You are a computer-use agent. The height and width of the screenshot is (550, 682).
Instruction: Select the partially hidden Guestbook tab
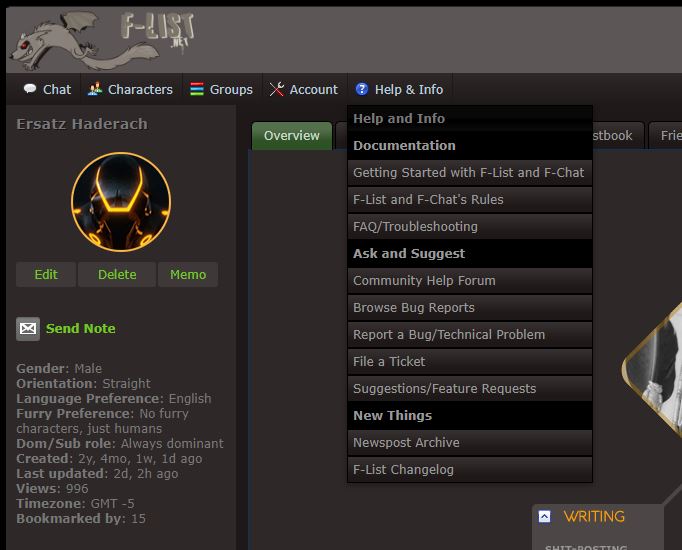(617, 136)
